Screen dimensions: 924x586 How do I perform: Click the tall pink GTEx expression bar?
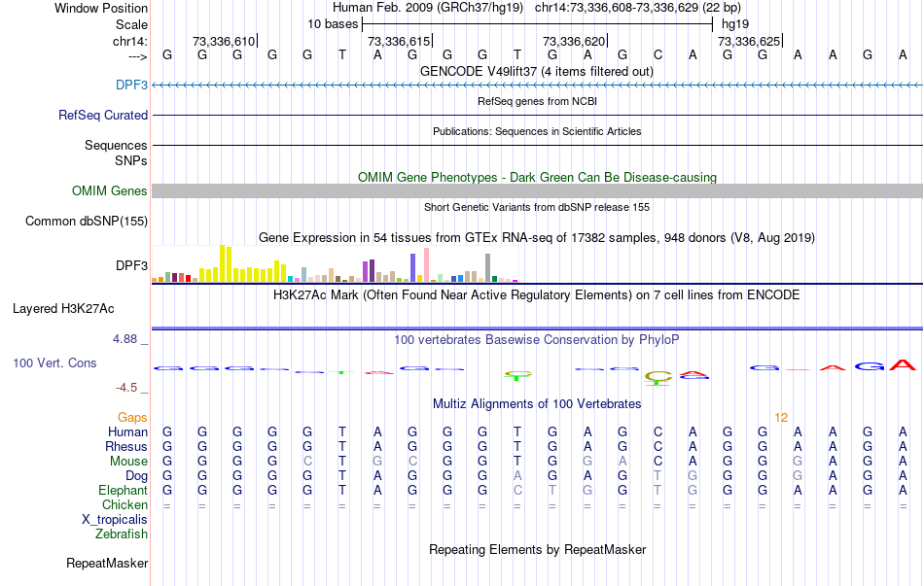tap(426, 265)
